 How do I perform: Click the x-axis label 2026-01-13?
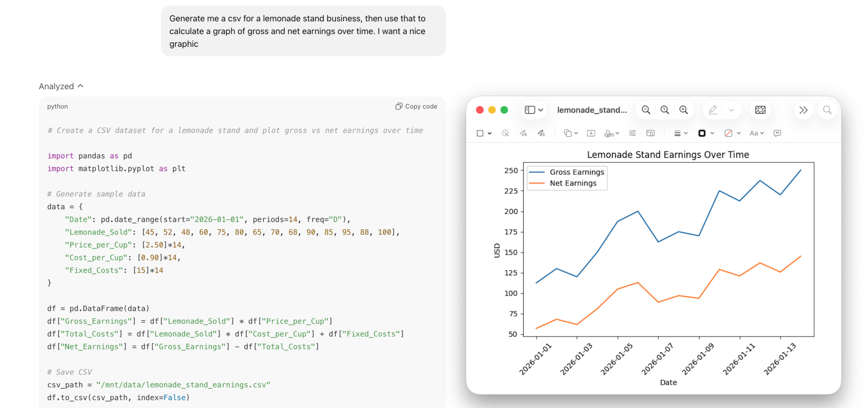(x=780, y=359)
